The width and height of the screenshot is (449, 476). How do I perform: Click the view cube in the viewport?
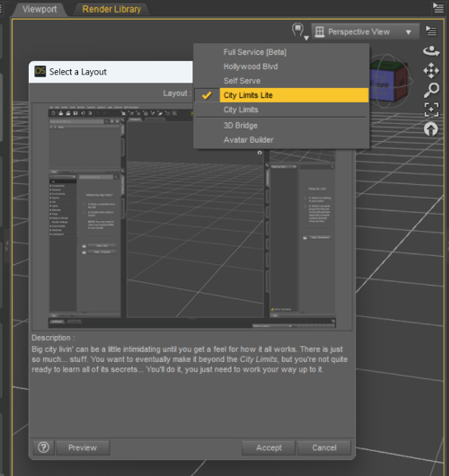(x=389, y=81)
